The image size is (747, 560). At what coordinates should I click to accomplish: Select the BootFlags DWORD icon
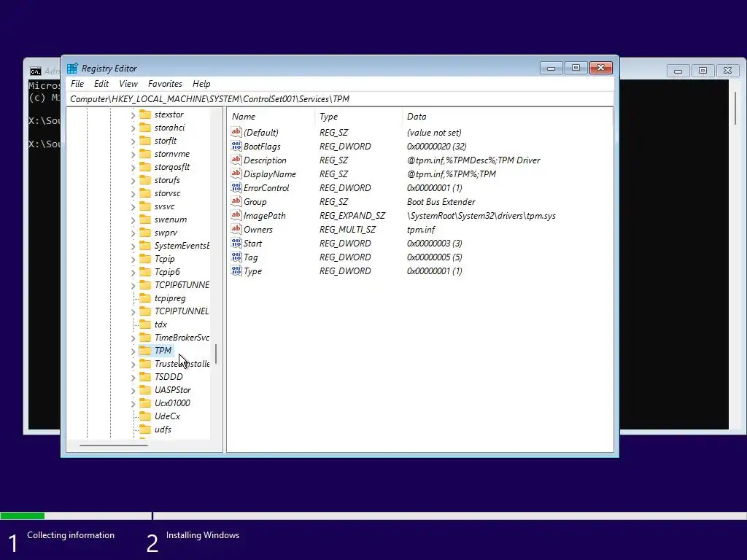tap(236, 146)
